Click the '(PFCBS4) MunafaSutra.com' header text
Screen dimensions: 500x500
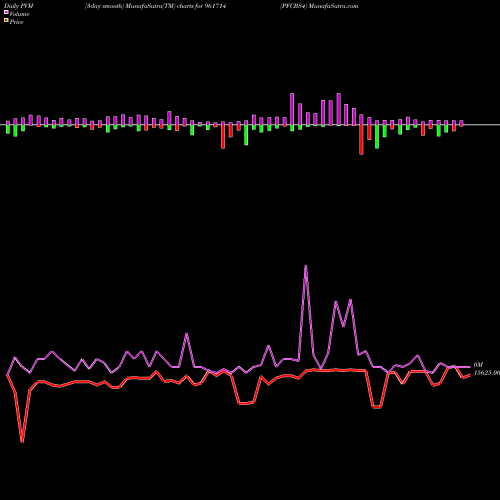(x=319, y=6)
